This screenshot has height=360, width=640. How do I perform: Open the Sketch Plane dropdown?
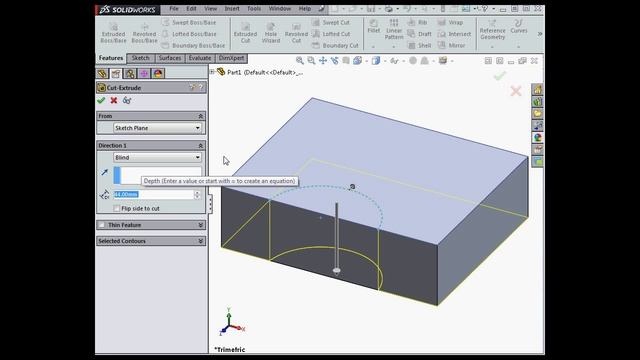coord(157,128)
